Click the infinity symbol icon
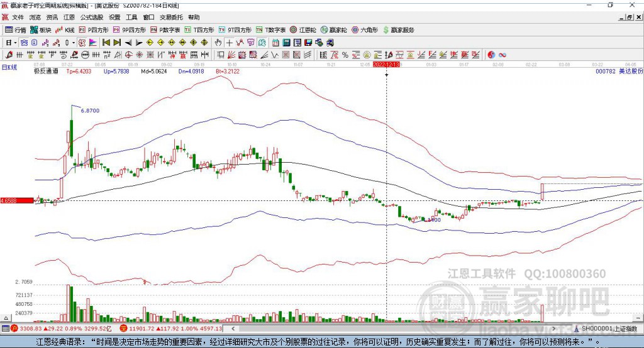The image size is (644, 348). 502,55
